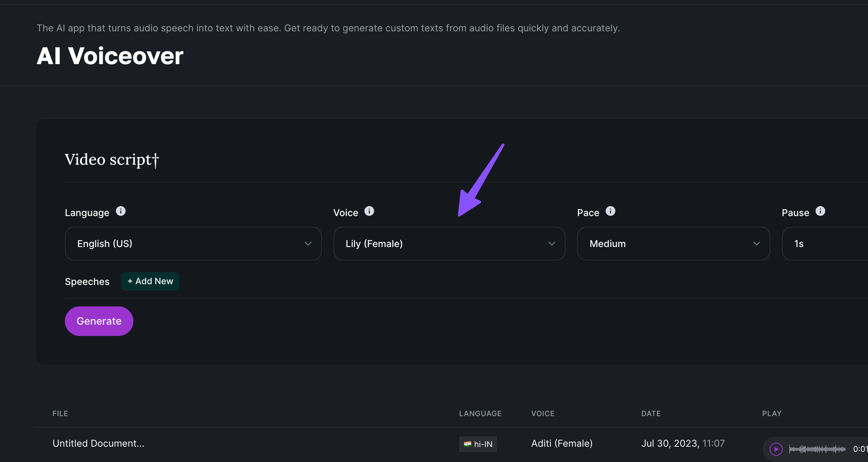This screenshot has height=462, width=868.
Task: Click the info icon next to Voice
Action: (369, 211)
